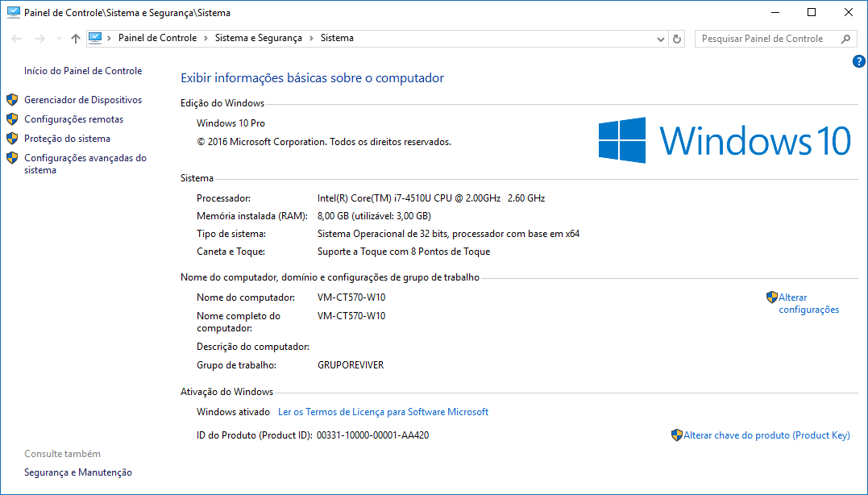Click the heading 'Exibir informações básicas sobre o computador'
Screen dimensions: 868x495
click(x=312, y=78)
